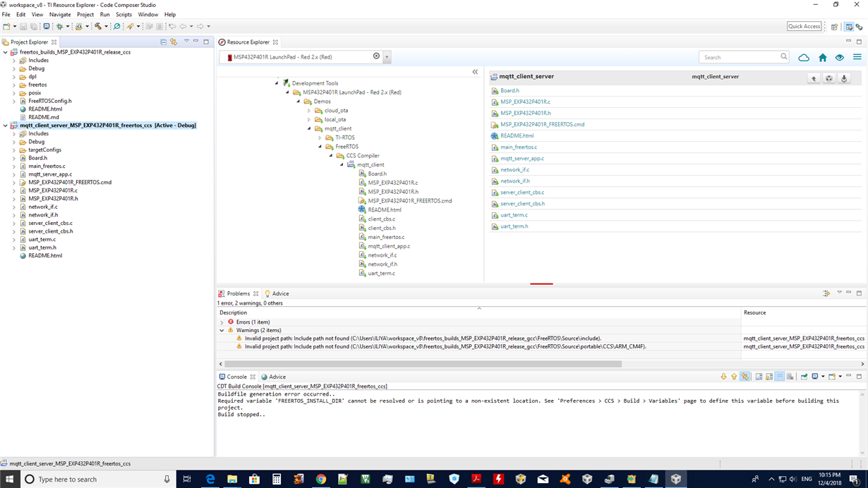Click the import-to-IDE download button
Screen dimensions: 868x488
844,78
